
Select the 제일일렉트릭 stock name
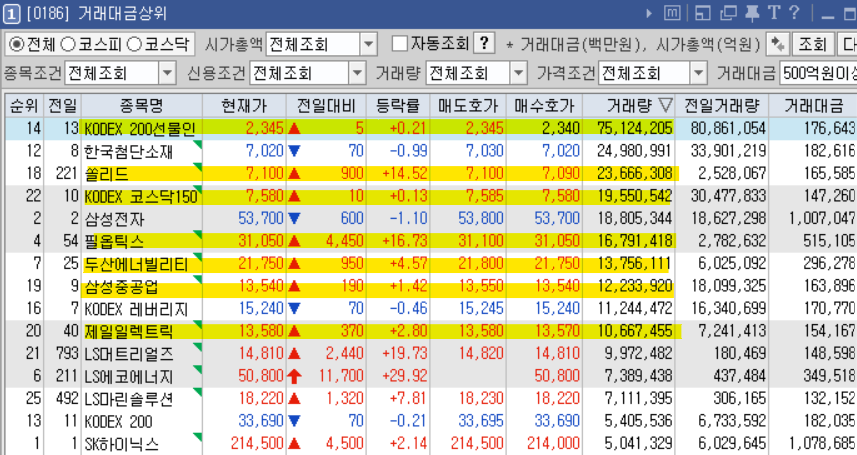tap(129, 331)
